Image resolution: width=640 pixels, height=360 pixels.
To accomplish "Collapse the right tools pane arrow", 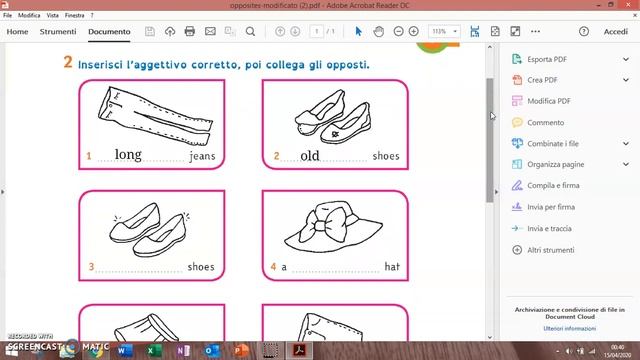I will (x=496, y=191).
